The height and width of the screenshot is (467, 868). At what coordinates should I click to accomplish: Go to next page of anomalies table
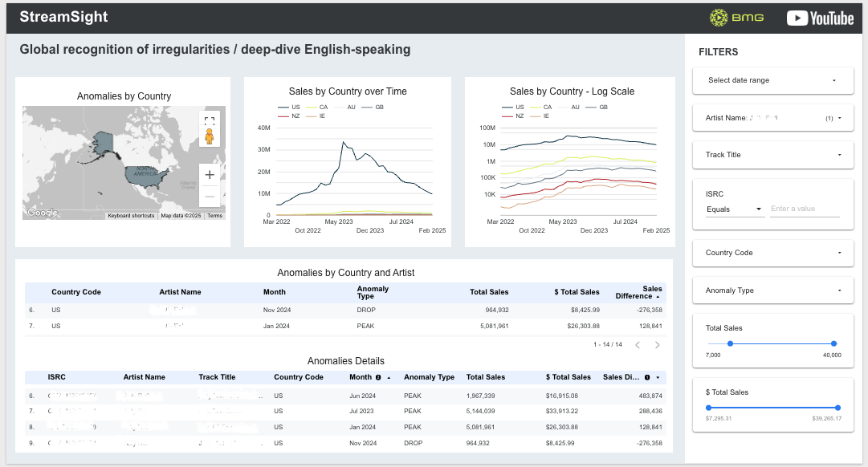[657, 345]
